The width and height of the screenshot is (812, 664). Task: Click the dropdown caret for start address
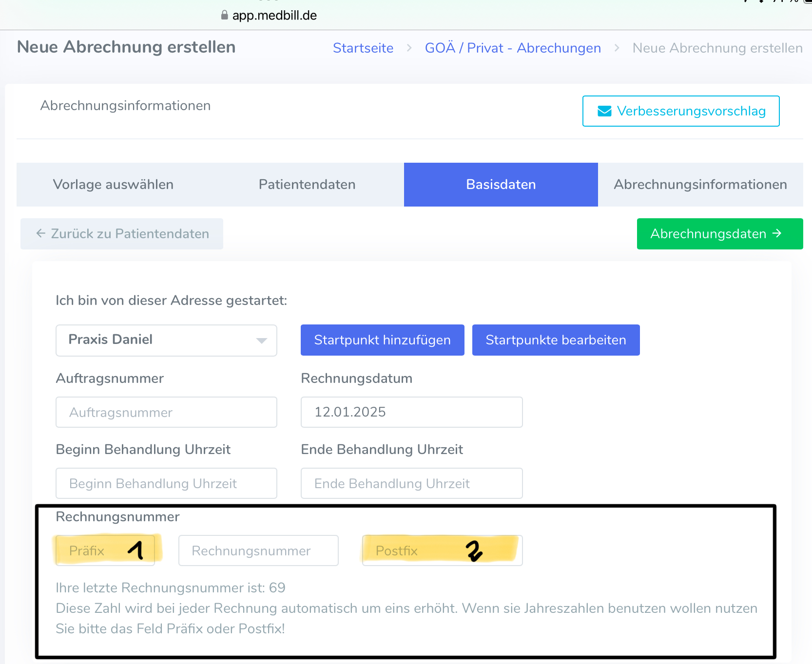pos(262,341)
